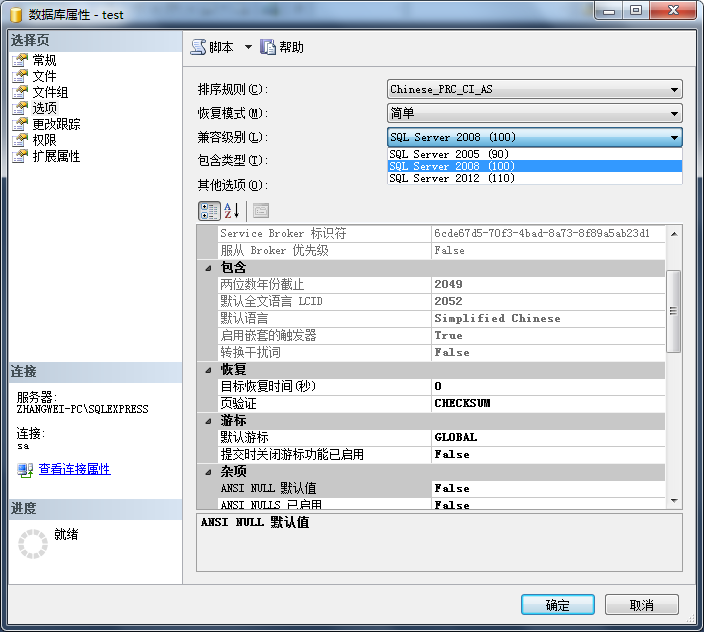Click the connection properties icon
This screenshot has height=632, width=704.
(25, 470)
